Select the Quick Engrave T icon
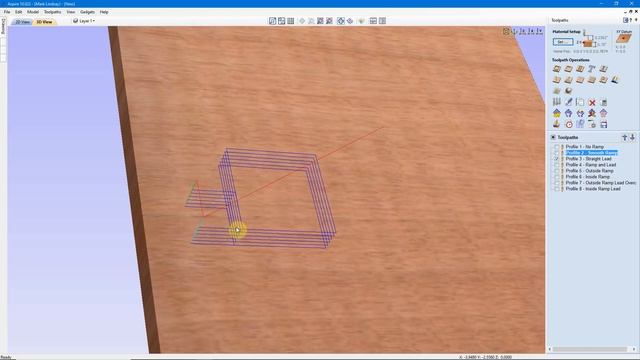Screen dimensions: 640x360 coord(592,69)
